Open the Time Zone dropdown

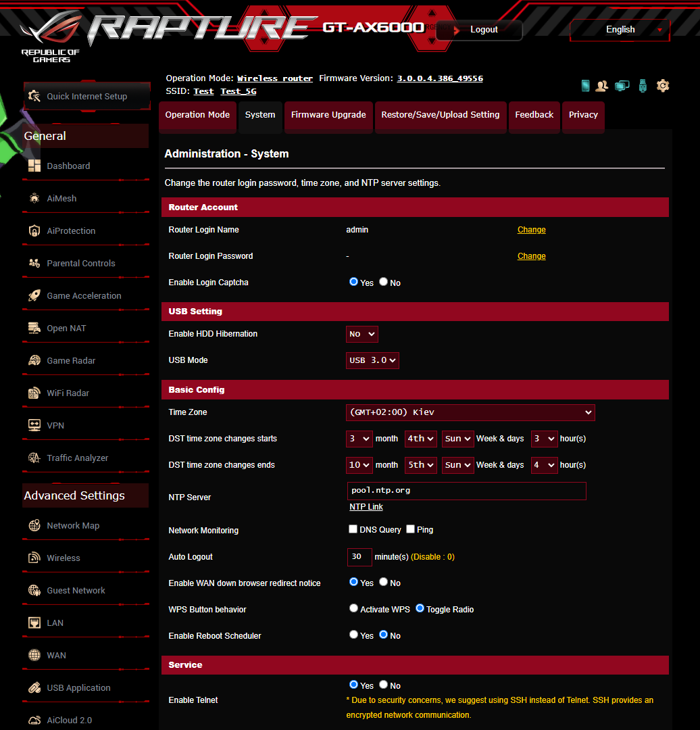[470, 412]
